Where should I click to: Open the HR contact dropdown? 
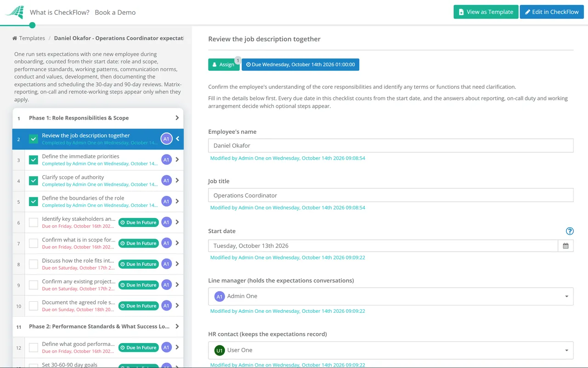tap(390, 350)
